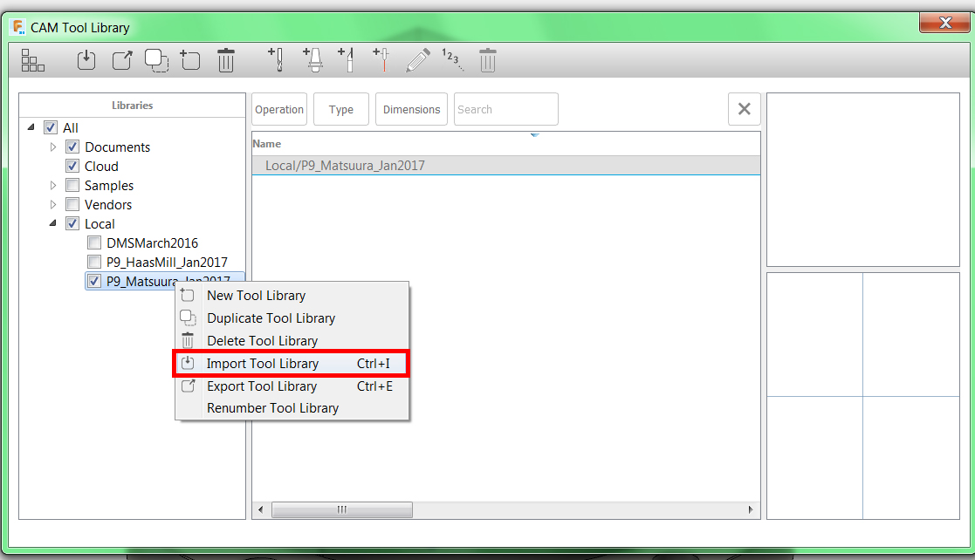Select Renumber Tool Library menu entry
Viewport: 975px width, 560px height.
(x=292, y=407)
